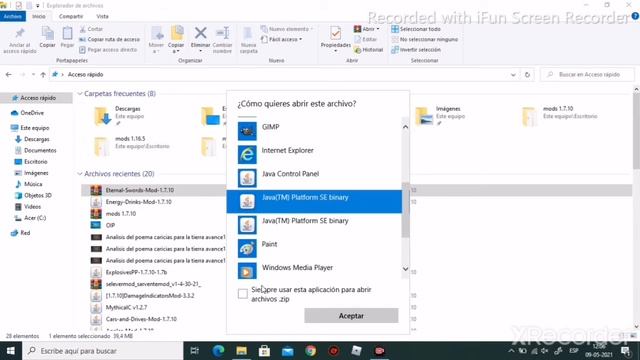Click Cortar in the ribbon

coord(91,29)
